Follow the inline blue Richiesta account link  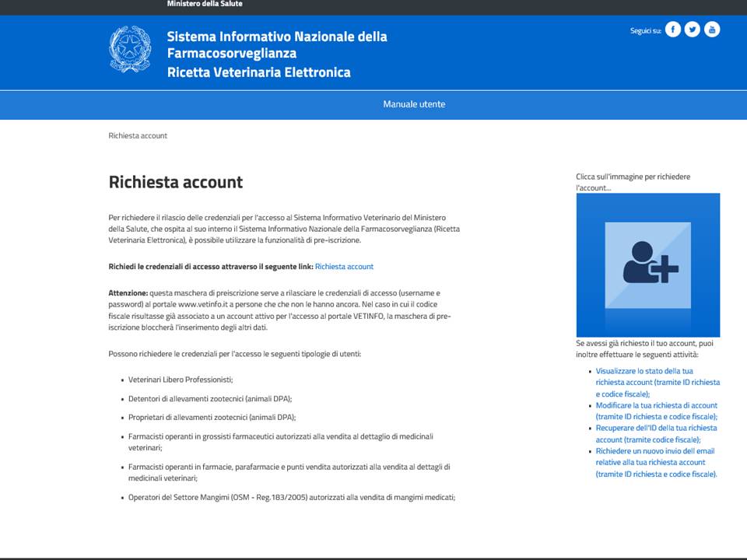click(344, 267)
